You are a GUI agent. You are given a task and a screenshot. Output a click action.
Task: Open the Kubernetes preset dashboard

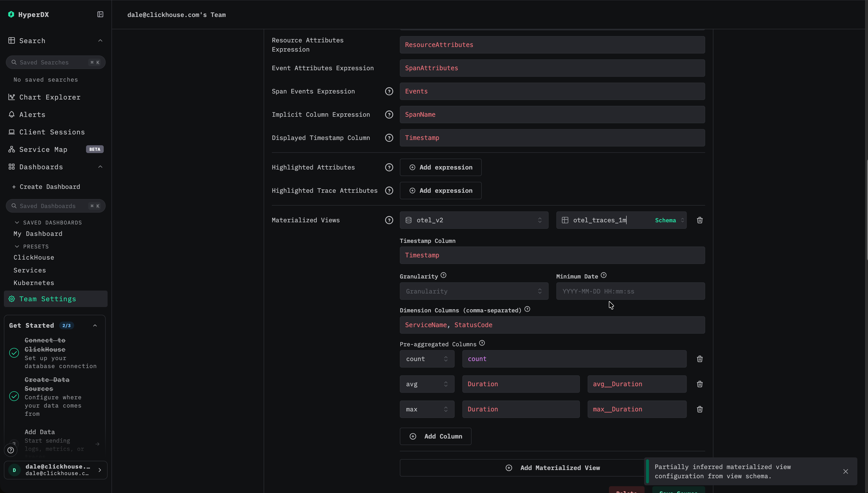pyautogui.click(x=33, y=283)
